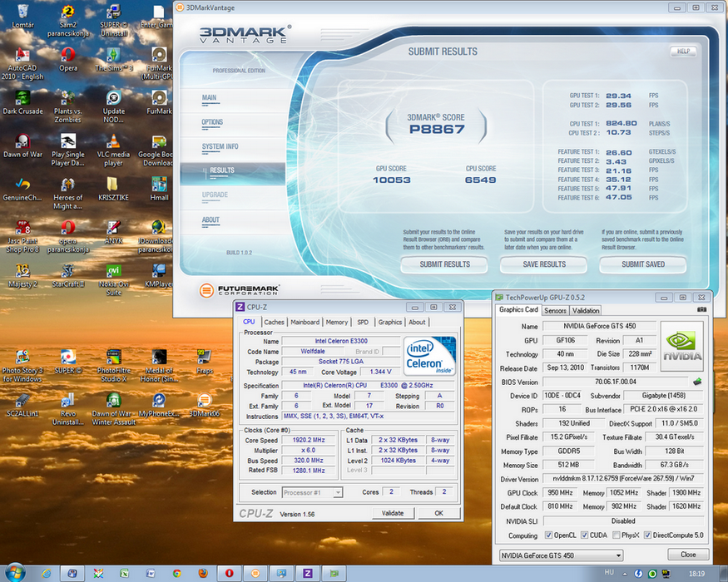728x582 pixels.
Task: Open the About tab in CPU-Z
Action: click(x=417, y=322)
